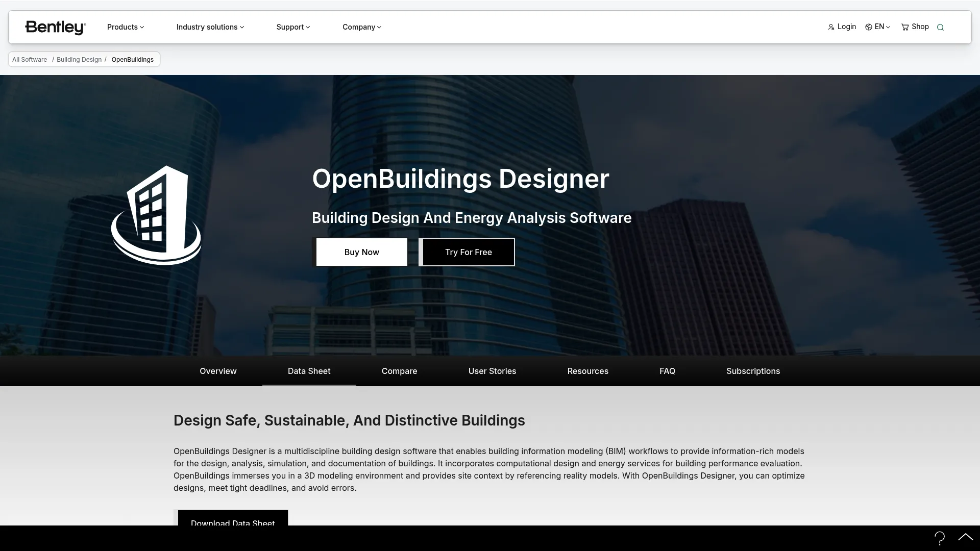Click the OpenBuildings breadcrumb
This screenshot has width=980, height=551.
tap(133, 60)
